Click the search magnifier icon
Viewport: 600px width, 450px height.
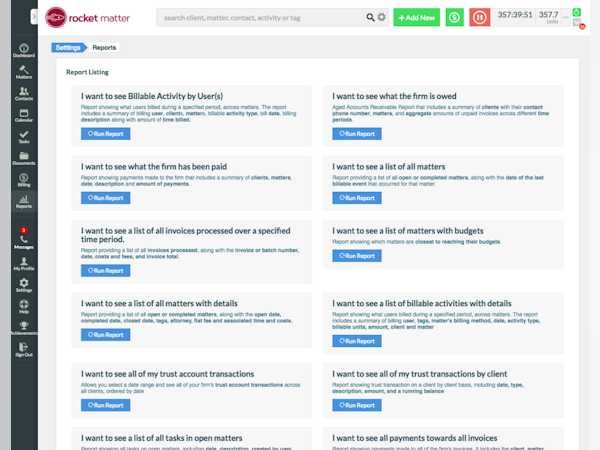[370, 17]
